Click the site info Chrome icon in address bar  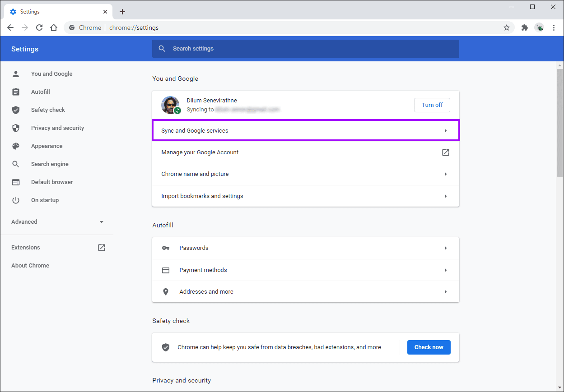pyautogui.click(x=72, y=28)
